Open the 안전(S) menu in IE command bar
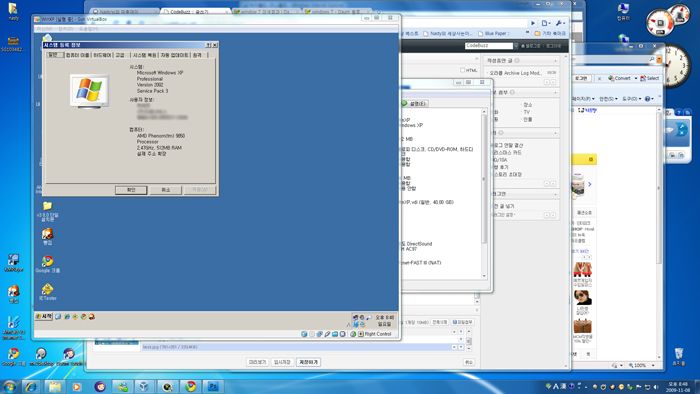 click(608, 99)
